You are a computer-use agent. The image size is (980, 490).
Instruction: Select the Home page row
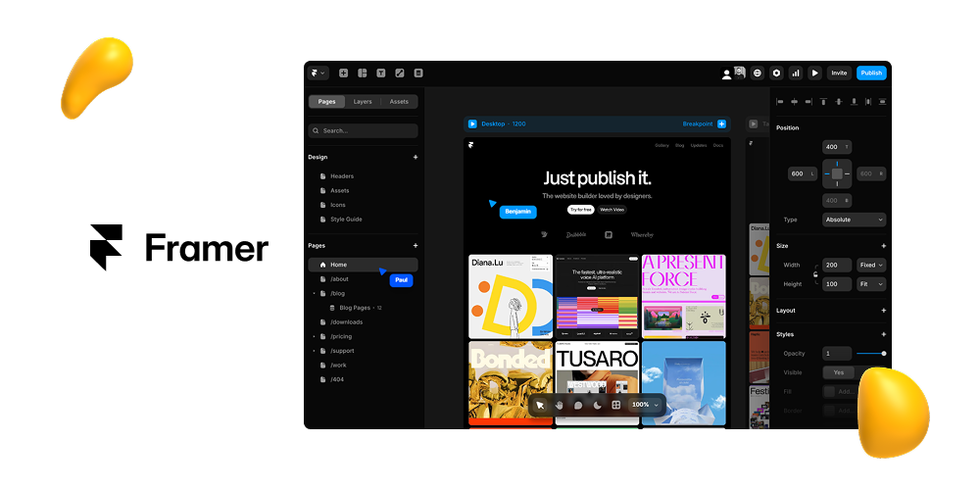pos(364,265)
